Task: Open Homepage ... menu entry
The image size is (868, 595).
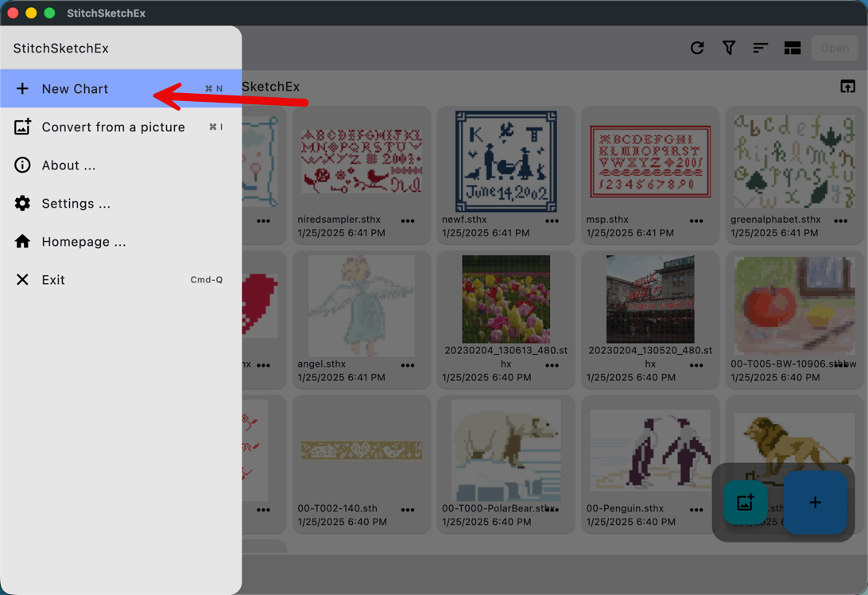Action: (121, 242)
